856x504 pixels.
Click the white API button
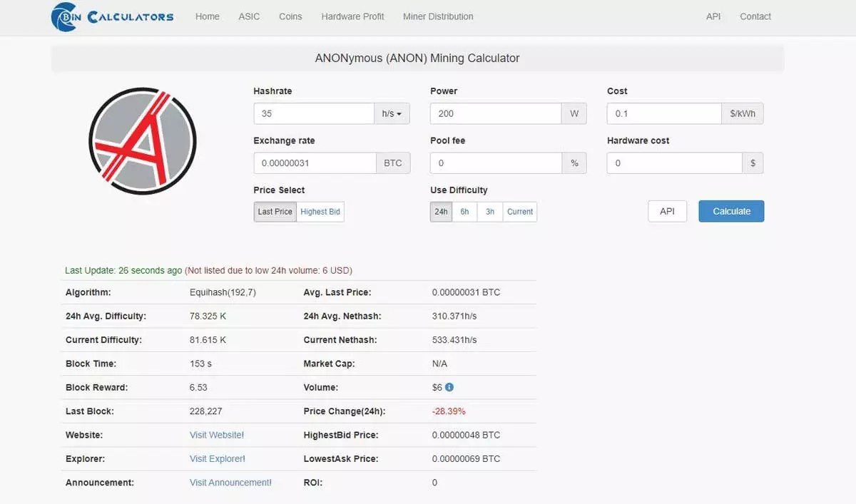[668, 211]
